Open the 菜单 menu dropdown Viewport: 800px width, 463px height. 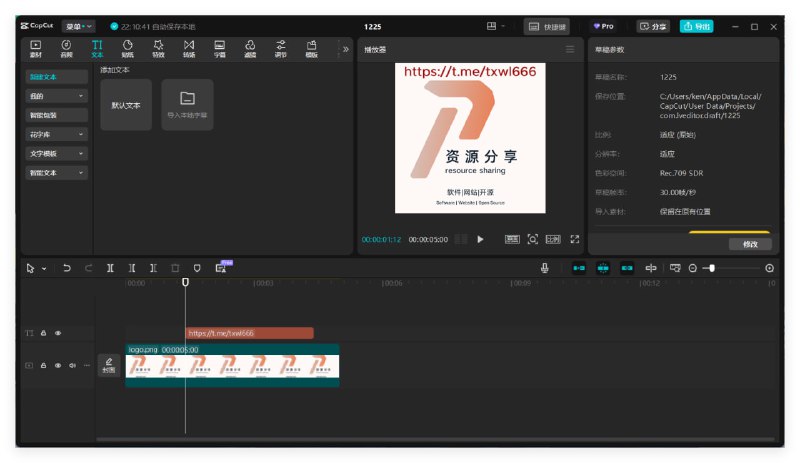pos(79,26)
